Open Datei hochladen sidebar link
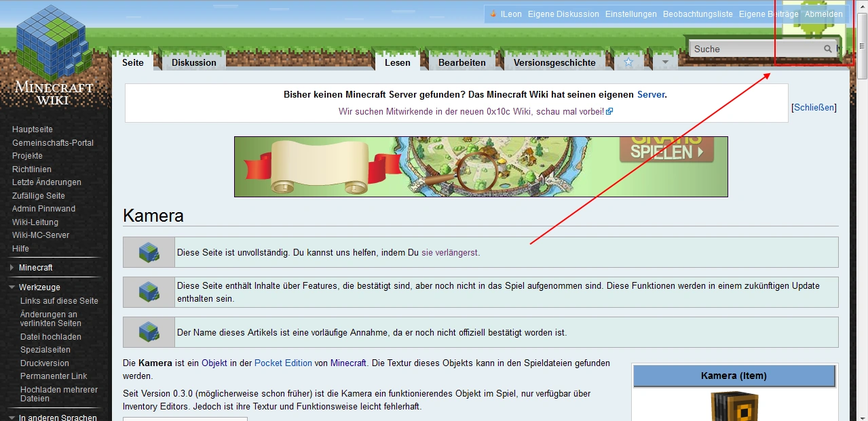Viewport: 868px width, 421px height. click(51, 337)
